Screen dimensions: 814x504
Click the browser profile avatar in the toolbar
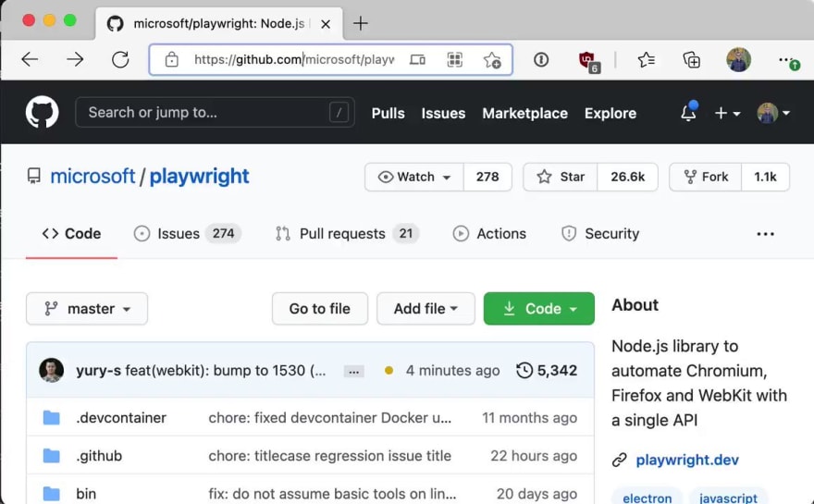[x=738, y=60]
